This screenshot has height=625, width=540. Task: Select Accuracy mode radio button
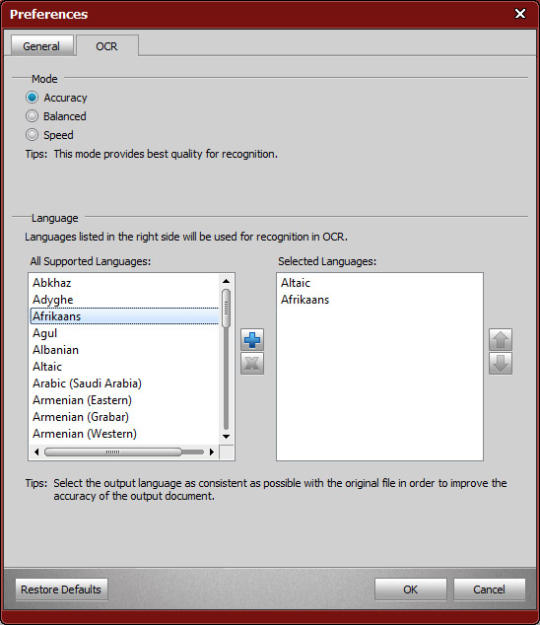(32, 97)
